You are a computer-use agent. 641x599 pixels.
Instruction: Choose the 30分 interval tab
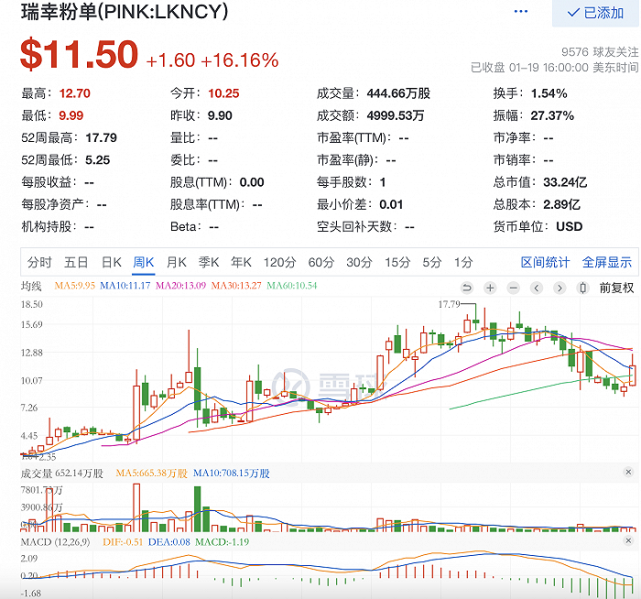(359, 262)
